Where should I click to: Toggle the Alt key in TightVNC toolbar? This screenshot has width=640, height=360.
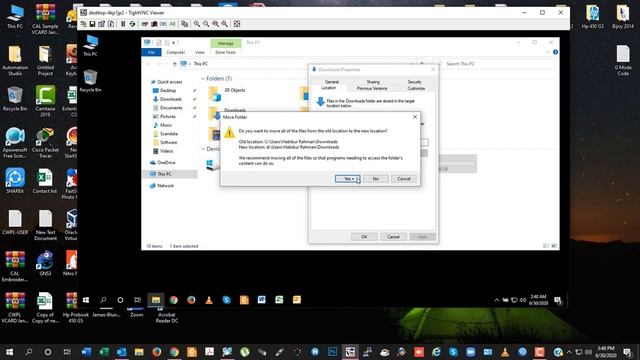coord(172,24)
